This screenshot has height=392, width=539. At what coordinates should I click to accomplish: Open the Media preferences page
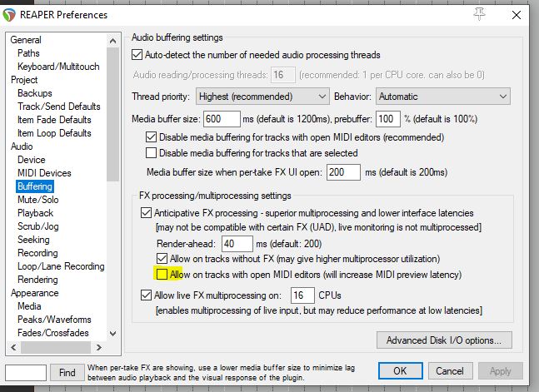point(29,306)
